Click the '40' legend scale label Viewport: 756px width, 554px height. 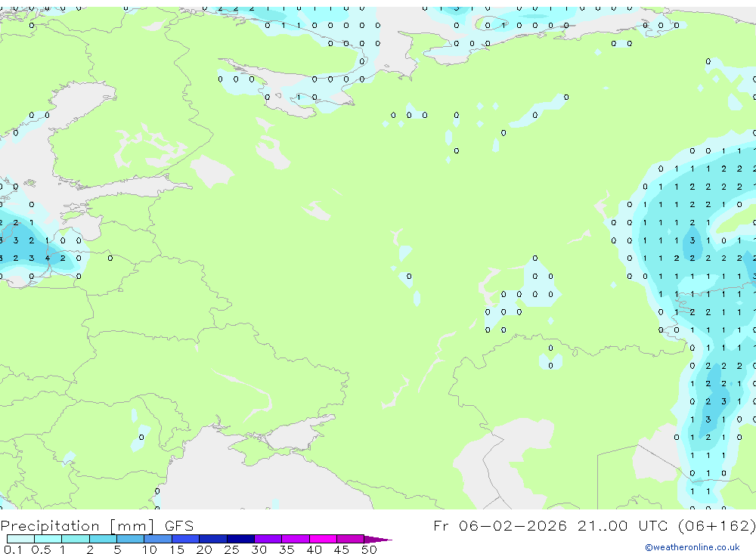coord(314,549)
